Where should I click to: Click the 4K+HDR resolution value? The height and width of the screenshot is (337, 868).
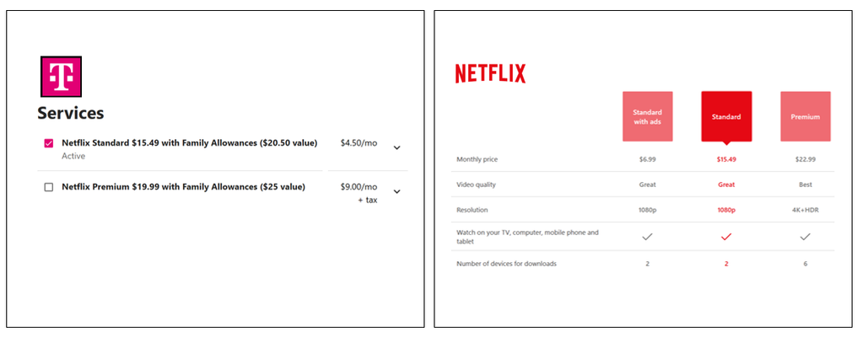point(806,210)
